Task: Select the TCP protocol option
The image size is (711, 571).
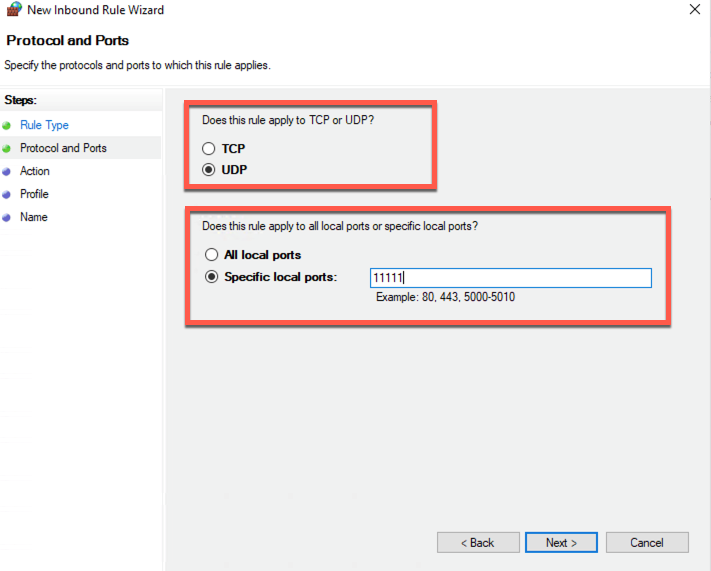Action: click(209, 148)
